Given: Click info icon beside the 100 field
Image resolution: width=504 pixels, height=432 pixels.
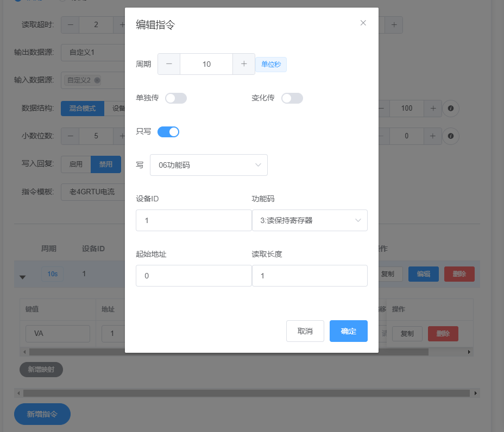Looking at the screenshot, I should (451, 109).
